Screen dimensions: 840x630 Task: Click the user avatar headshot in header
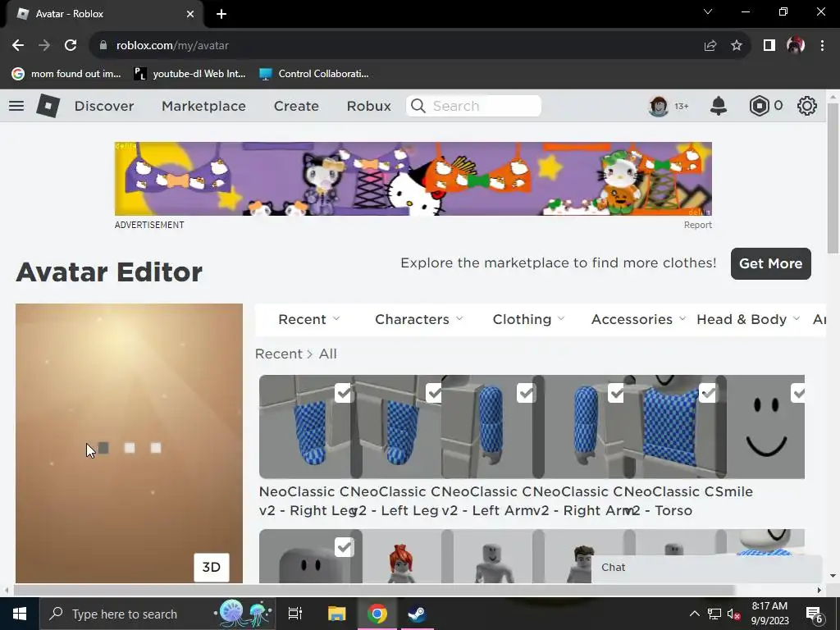click(x=659, y=106)
